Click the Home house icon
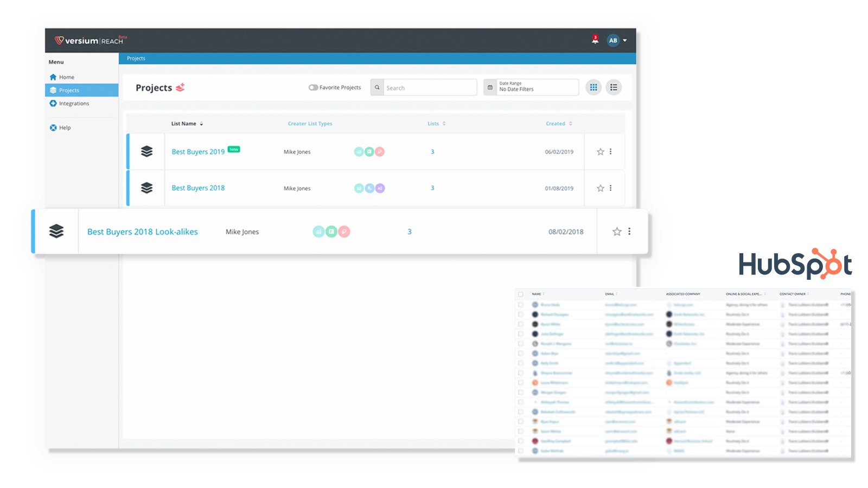Image resolution: width=868 pixels, height=488 pixels. tap(53, 77)
